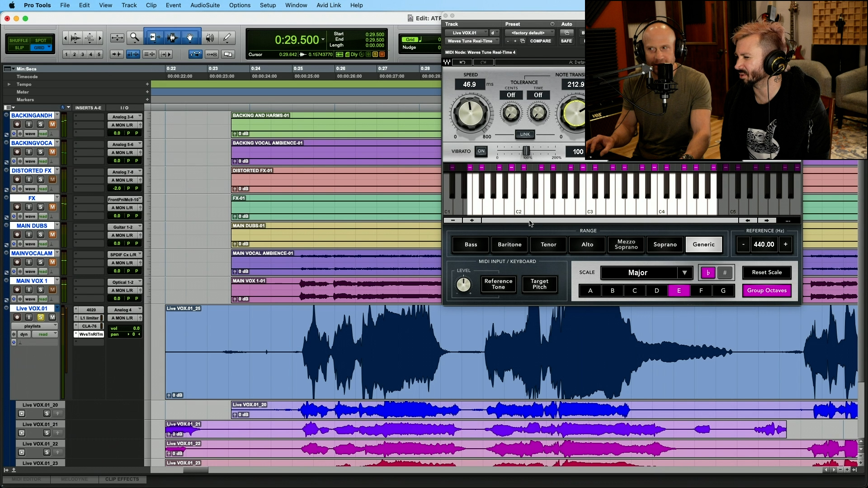Click the SPEED knob
The image size is (868, 488).
tap(471, 113)
